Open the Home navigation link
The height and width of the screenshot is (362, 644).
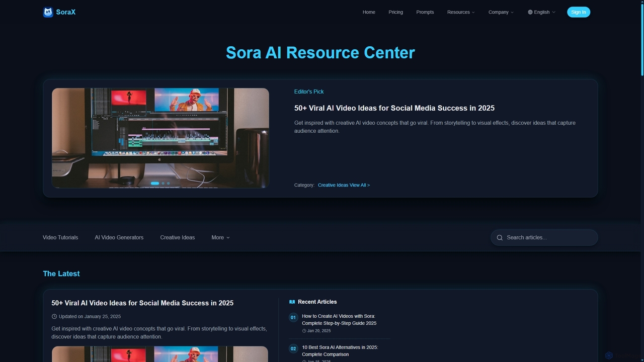[369, 12]
